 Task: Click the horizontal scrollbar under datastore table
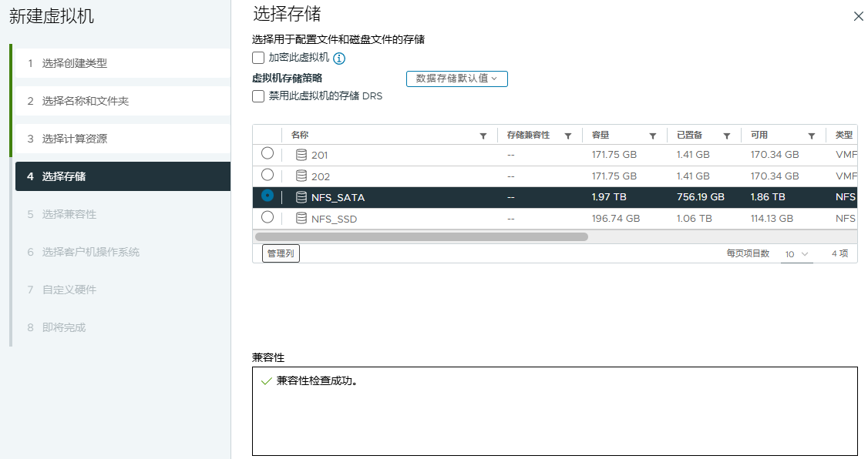(422, 237)
